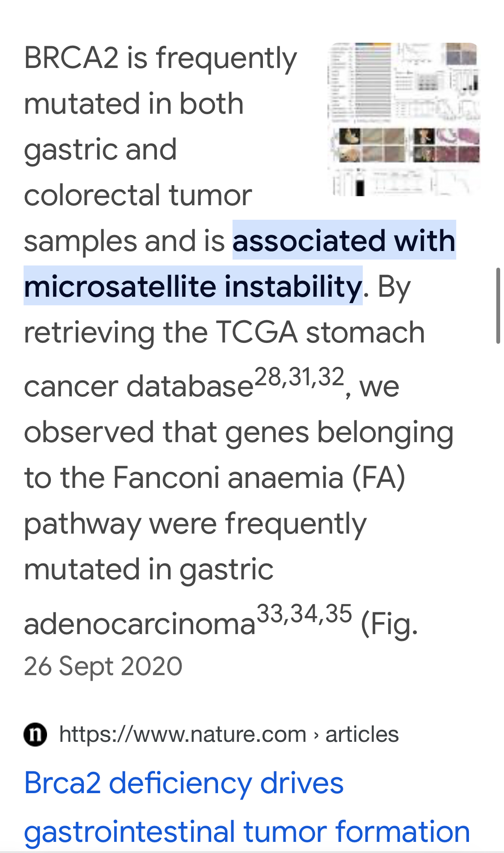Click the TCGA abbreviation in snippet

click(x=256, y=332)
